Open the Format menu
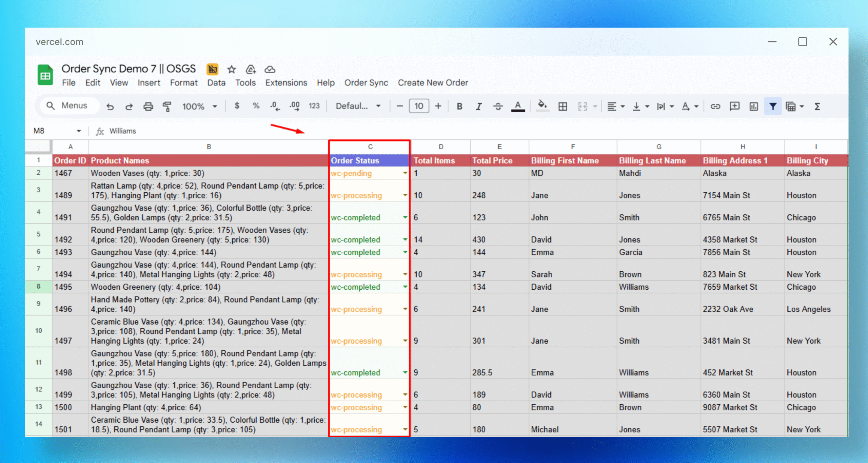The width and height of the screenshot is (868, 463). (184, 83)
